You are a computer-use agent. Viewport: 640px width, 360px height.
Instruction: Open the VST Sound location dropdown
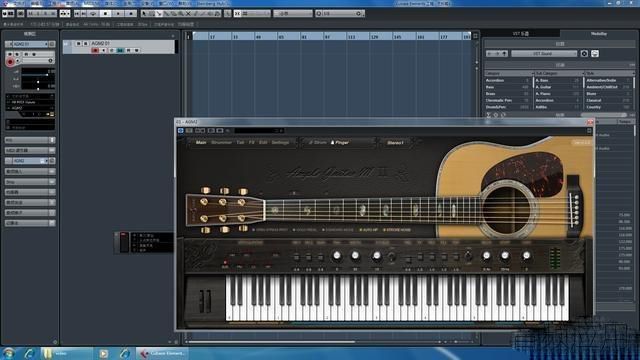coord(544,53)
